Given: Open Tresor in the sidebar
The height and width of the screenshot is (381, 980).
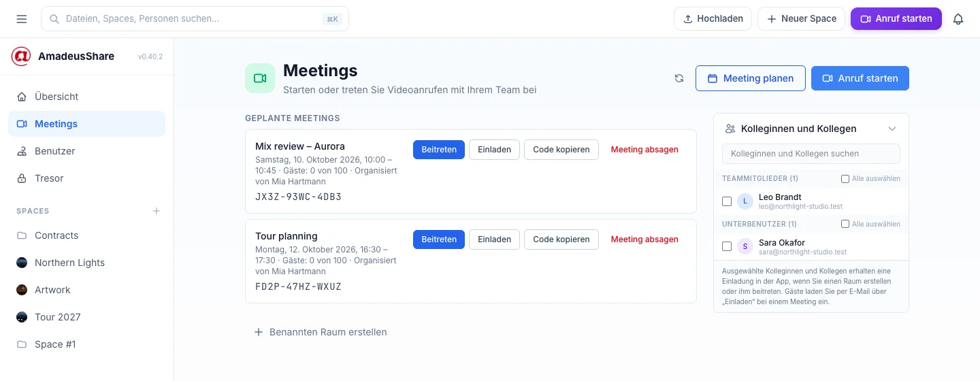Looking at the screenshot, I should 86,178.
